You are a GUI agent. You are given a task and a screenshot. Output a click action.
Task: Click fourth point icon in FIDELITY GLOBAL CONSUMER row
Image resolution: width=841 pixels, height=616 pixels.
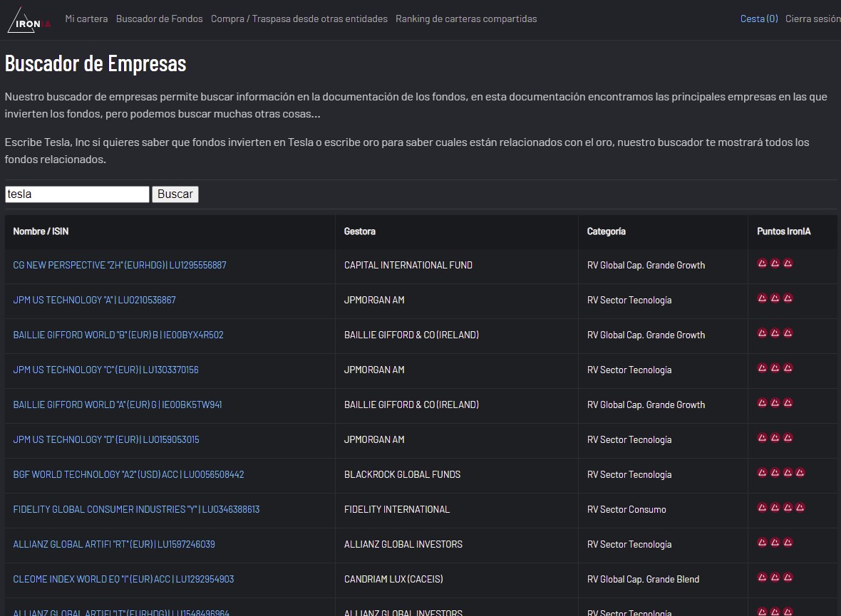point(800,507)
